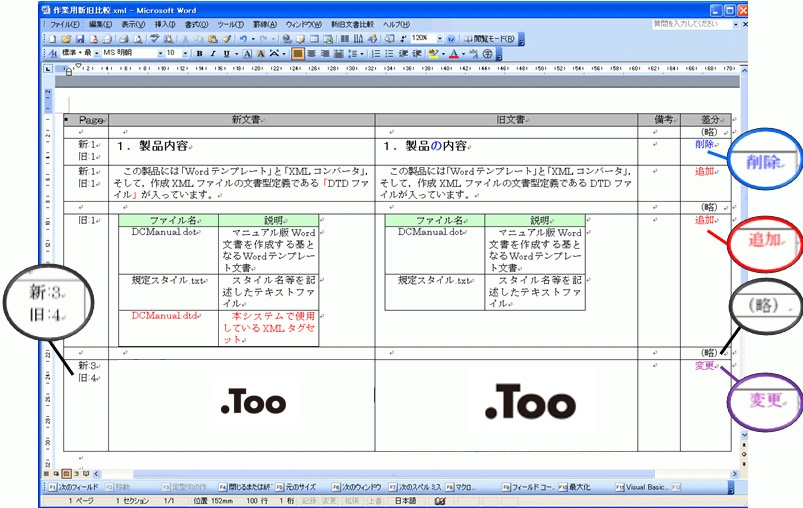803x508 pixels.
Task: Open the 新旧文書比較 menu
Action: click(x=352, y=23)
